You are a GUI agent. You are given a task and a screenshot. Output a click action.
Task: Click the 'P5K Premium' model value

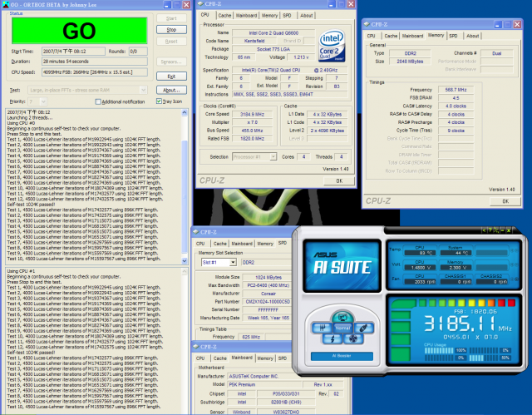point(264,384)
